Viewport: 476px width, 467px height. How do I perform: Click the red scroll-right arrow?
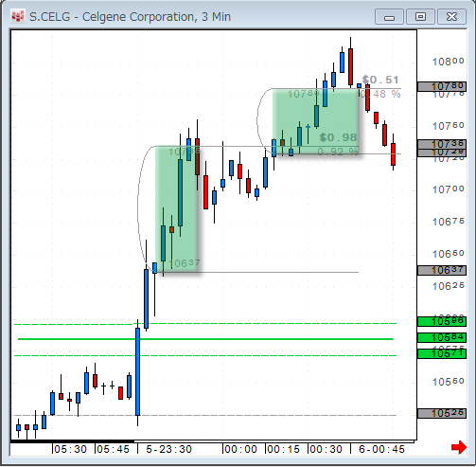click(459, 447)
